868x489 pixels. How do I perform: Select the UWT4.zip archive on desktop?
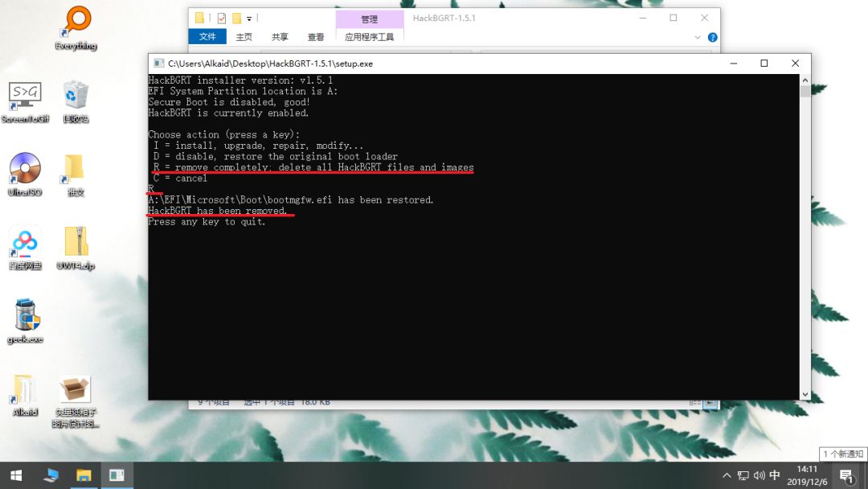pos(76,248)
